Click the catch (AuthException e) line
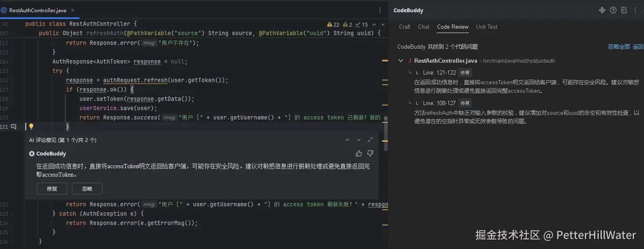This screenshot has height=249, width=644. pyautogui.click(x=98, y=214)
